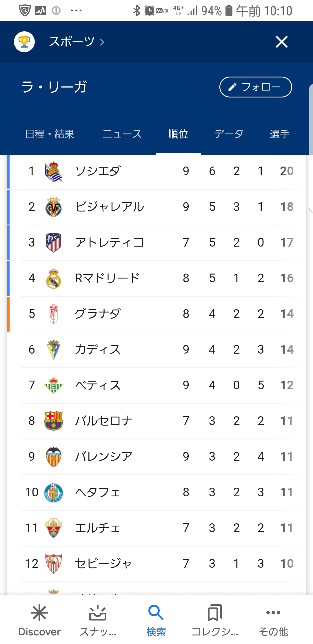Image resolution: width=313 pixels, height=644 pixels.
Task: Close the sports panel with X
Action: pos(281,42)
